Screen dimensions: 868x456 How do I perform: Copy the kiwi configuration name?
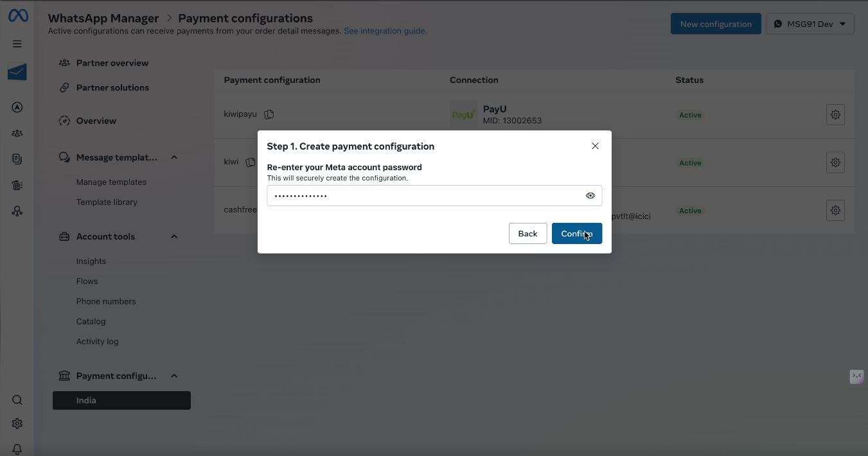click(251, 162)
